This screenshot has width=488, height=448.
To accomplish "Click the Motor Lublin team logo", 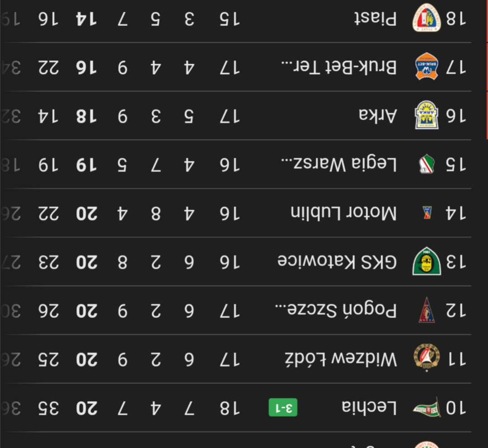I will click(x=427, y=212).
